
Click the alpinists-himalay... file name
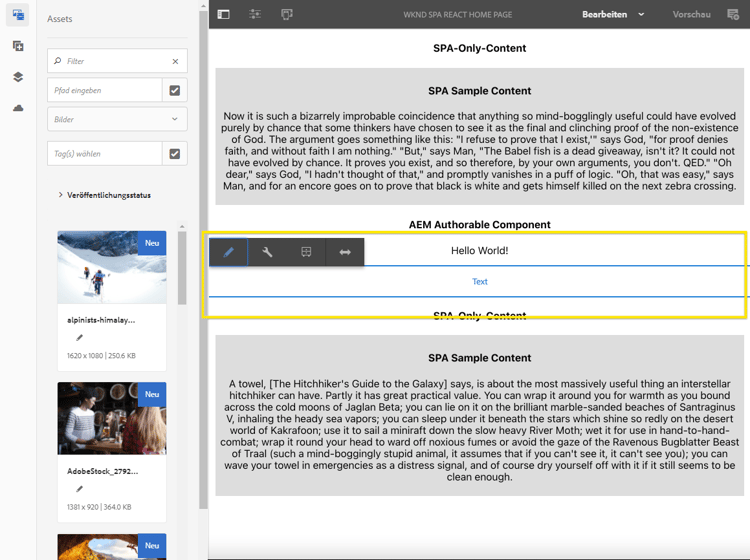coord(101,320)
